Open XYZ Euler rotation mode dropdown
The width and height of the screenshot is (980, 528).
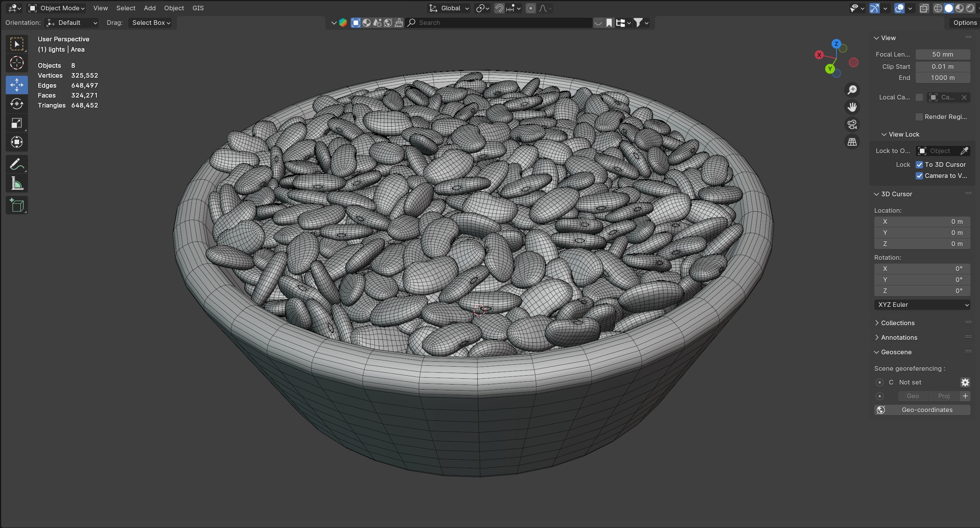click(922, 305)
